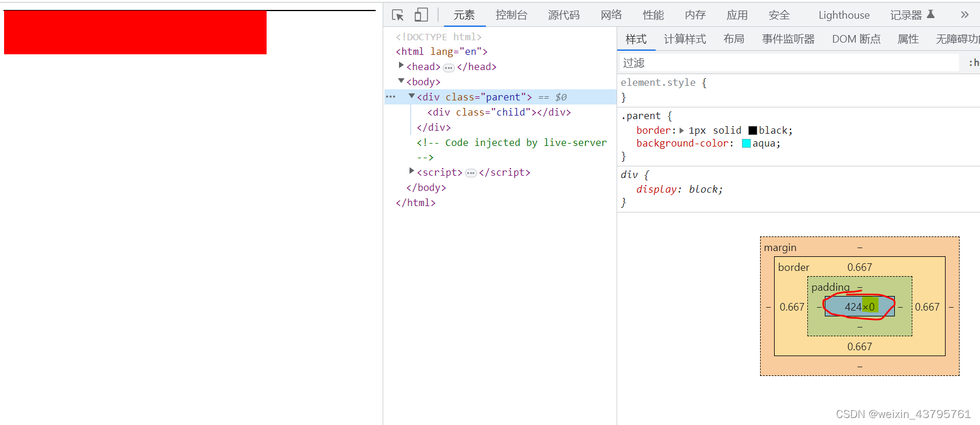The height and width of the screenshot is (425, 980).
Task: Select the 属性 sidebar tab
Action: pyautogui.click(x=908, y=39)
